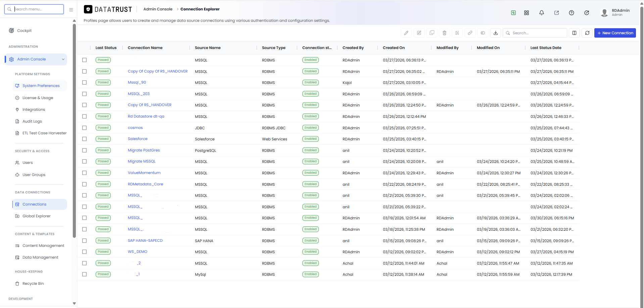Select checkbox for SAP HANA-SAPECD row
The width and height of the screenshot is (644, 308).
pos(85,241)
